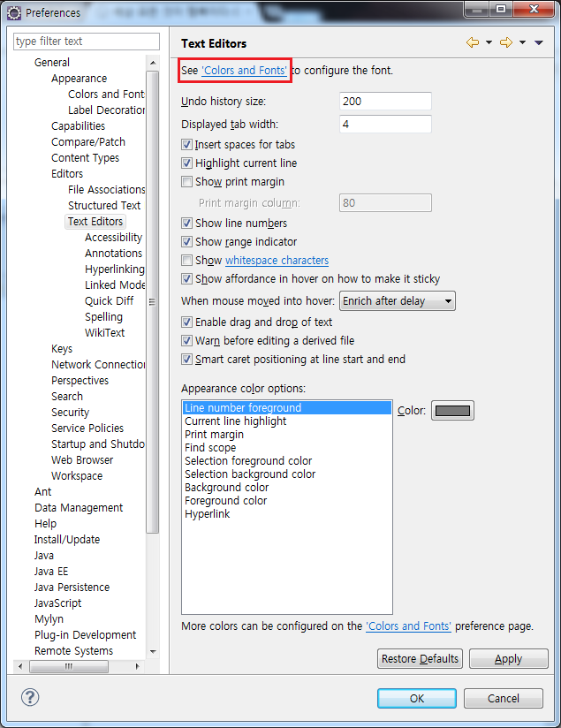
Task: Click the Apply button
Action: [x=509, y=659]
